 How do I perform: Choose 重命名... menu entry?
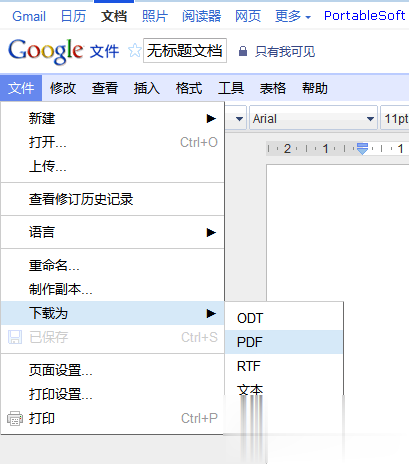(112, 265)
